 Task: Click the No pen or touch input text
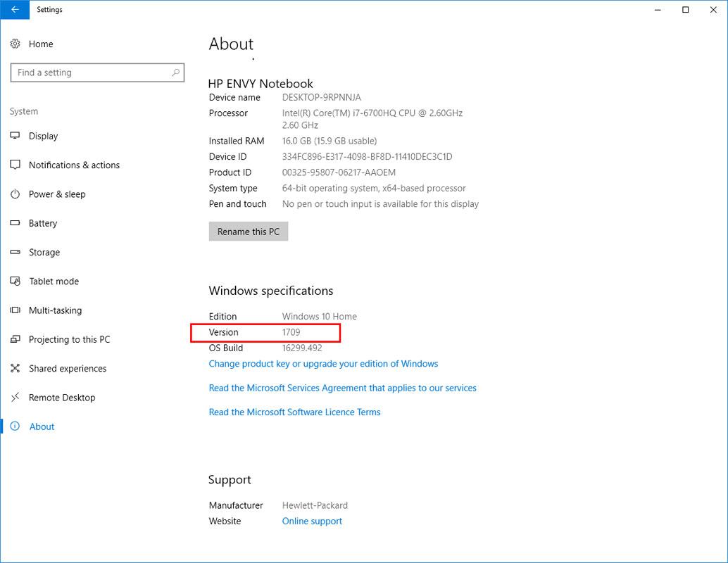[x=380, y=204]
